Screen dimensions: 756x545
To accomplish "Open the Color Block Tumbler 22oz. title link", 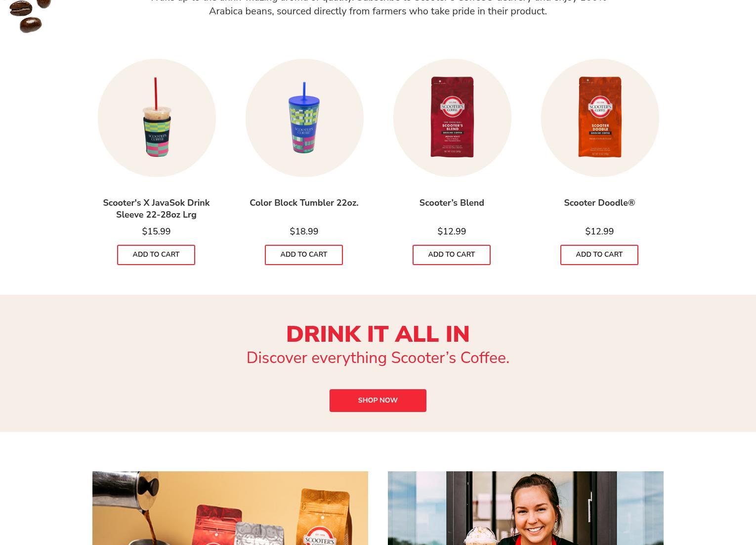I will pos(304,203).
